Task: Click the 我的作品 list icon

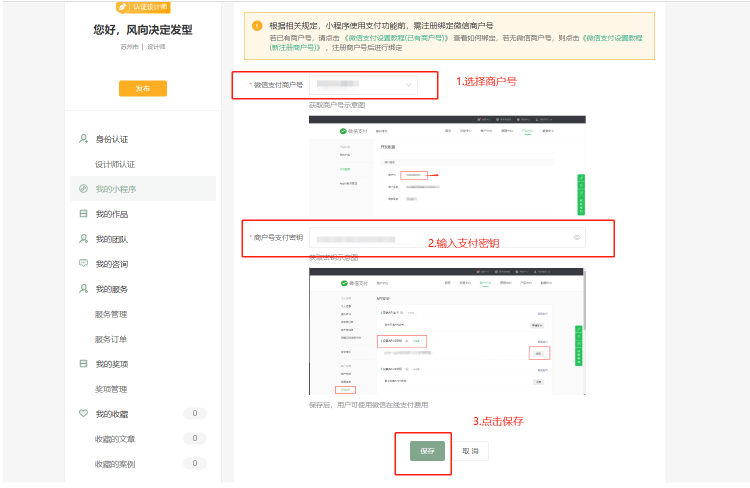Action: [x=84, y=214]
